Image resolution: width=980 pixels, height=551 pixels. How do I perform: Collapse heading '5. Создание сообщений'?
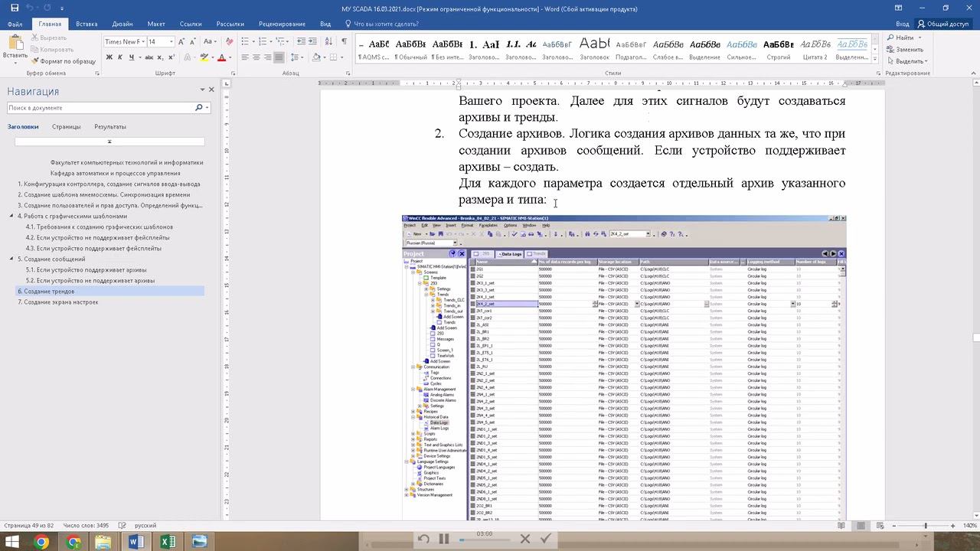[11, 259]
